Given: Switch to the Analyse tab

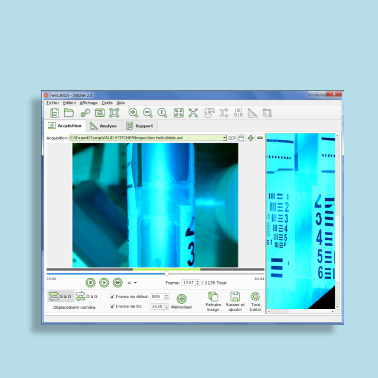Looking at the screenshot, I should [104, 126].
